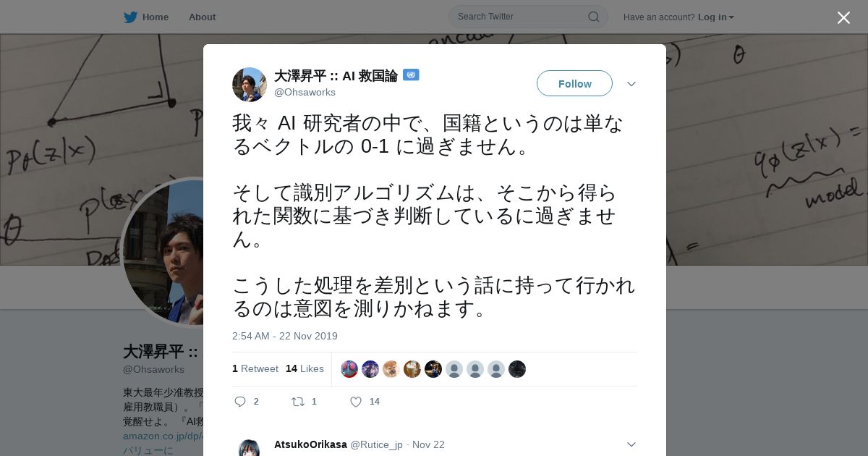The width and height of the screenshot is (868, 456).
Task: Click the search magnifier icon
Action: click(593, 17)
